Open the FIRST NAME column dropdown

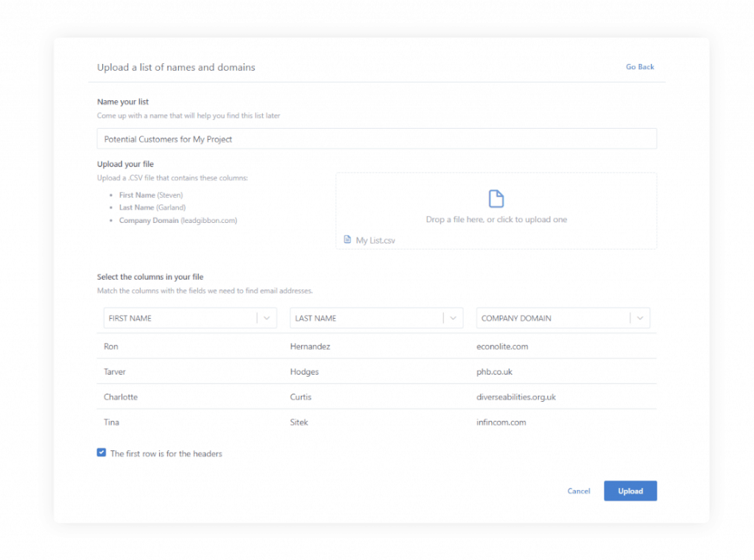(267, 317)
